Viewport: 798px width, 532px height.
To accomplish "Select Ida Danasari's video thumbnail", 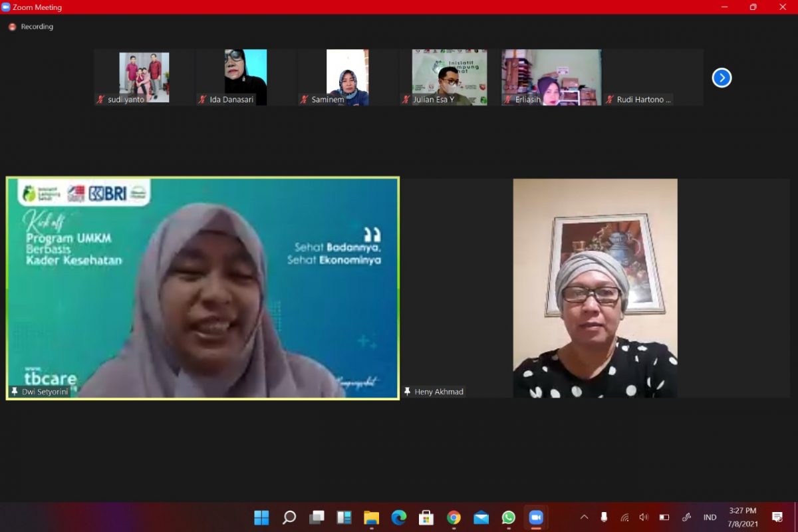I will tap(245, 76).
